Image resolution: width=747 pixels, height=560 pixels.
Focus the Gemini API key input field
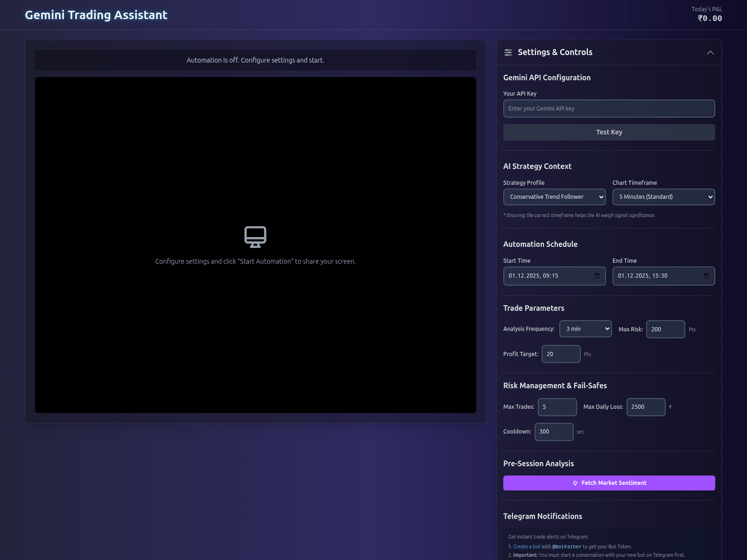coord(609,108)
